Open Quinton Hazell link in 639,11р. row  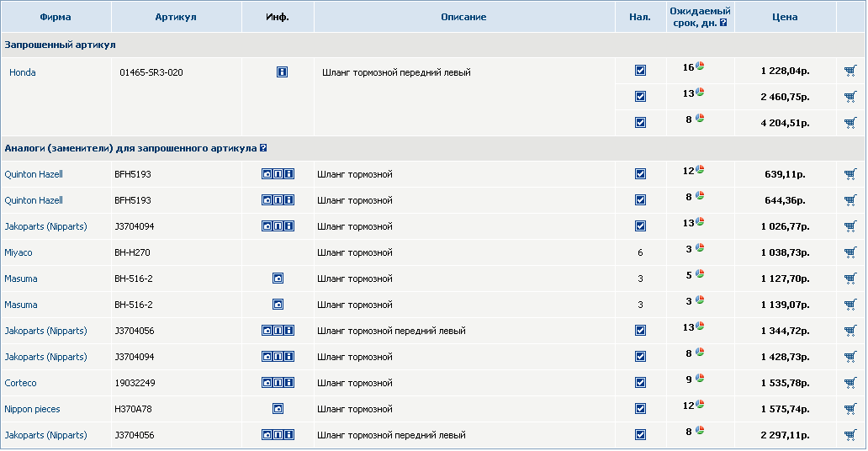(x=34, y=174)
